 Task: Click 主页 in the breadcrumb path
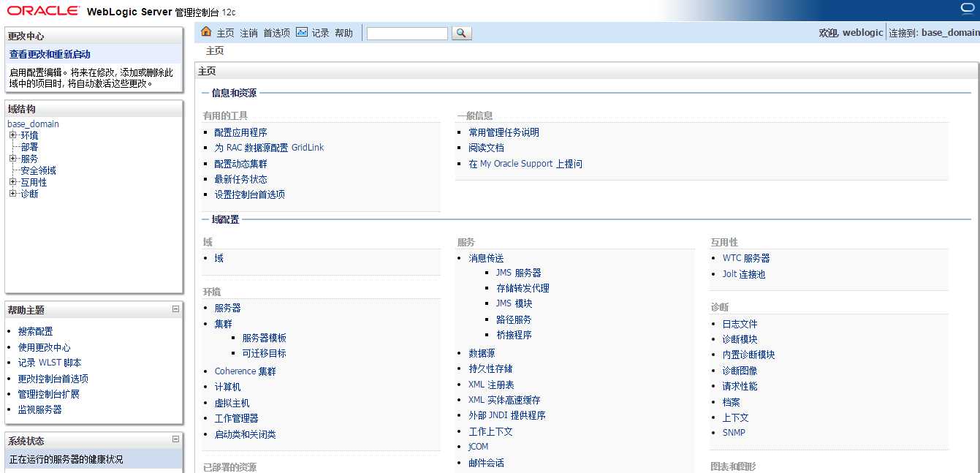(215, 51)
